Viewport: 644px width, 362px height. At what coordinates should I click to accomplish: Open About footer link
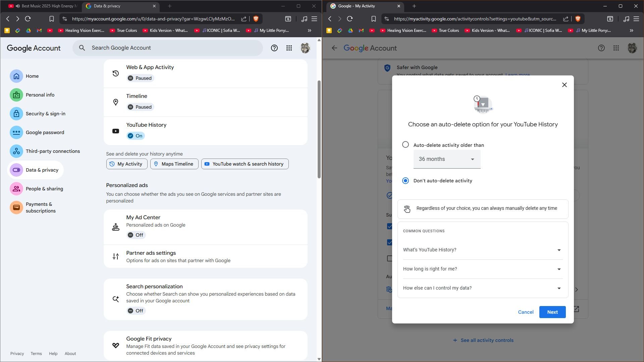[70, 354]
